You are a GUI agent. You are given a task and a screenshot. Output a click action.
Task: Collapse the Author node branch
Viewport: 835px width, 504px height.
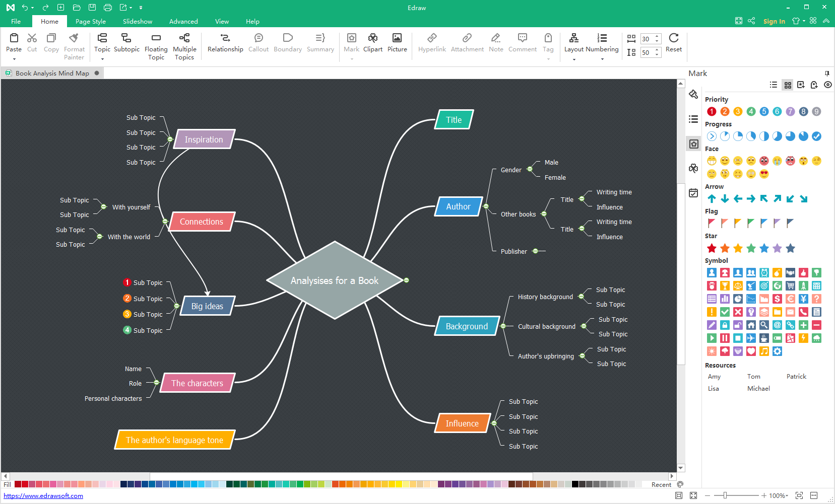pos(486,206)
